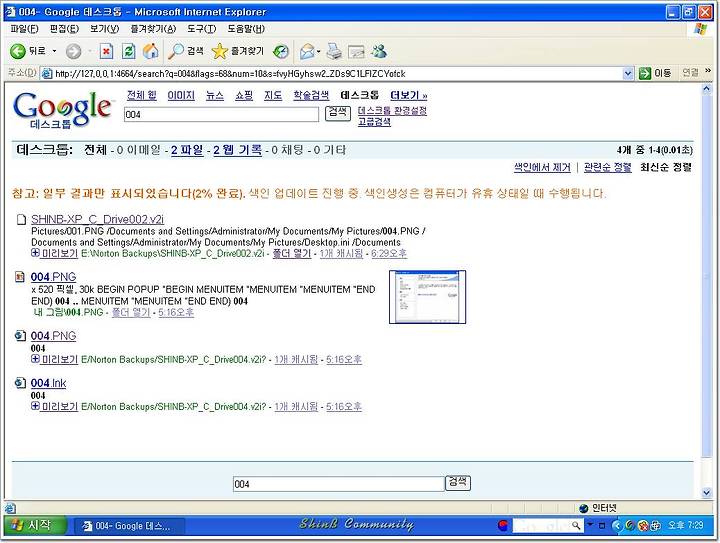Click 폴더 열기 link under first 004.PNG
The width and height of the screenshot is (720, 543).
[x=131, y=313]
